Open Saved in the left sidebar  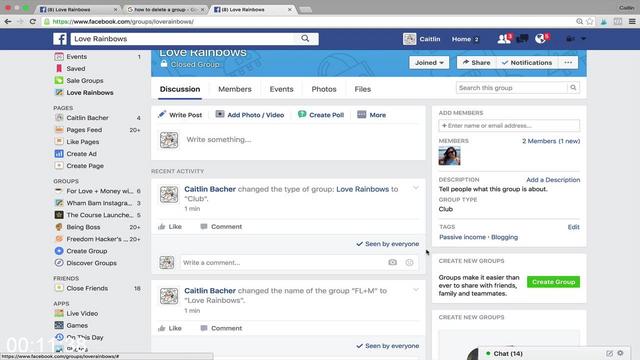[x=76, y=69]
